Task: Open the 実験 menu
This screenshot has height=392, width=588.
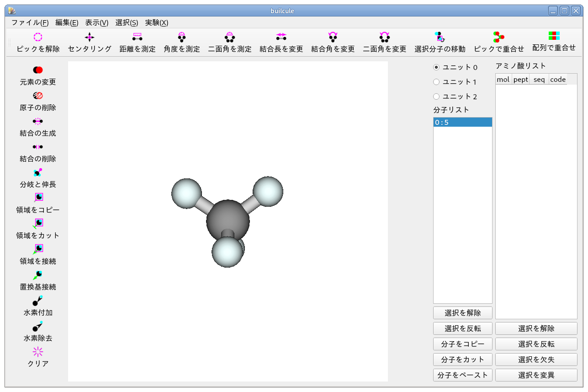Action: click(x=156, y=22)
